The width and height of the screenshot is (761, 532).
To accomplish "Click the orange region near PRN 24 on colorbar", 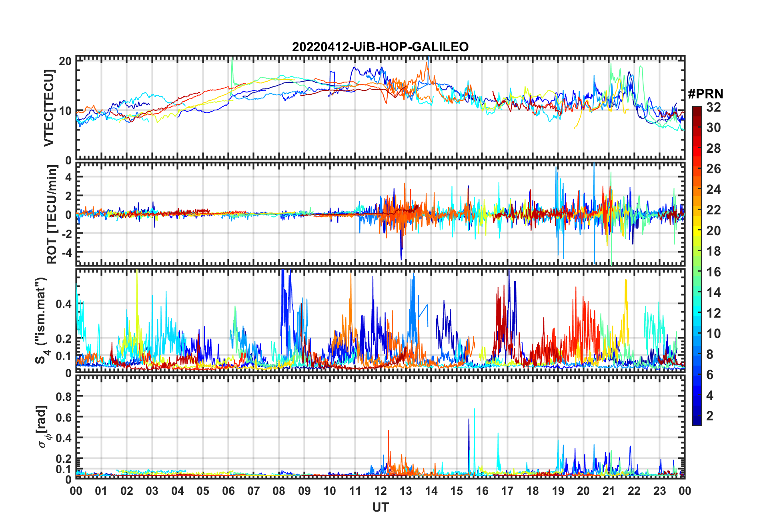I will pos(697,190).
